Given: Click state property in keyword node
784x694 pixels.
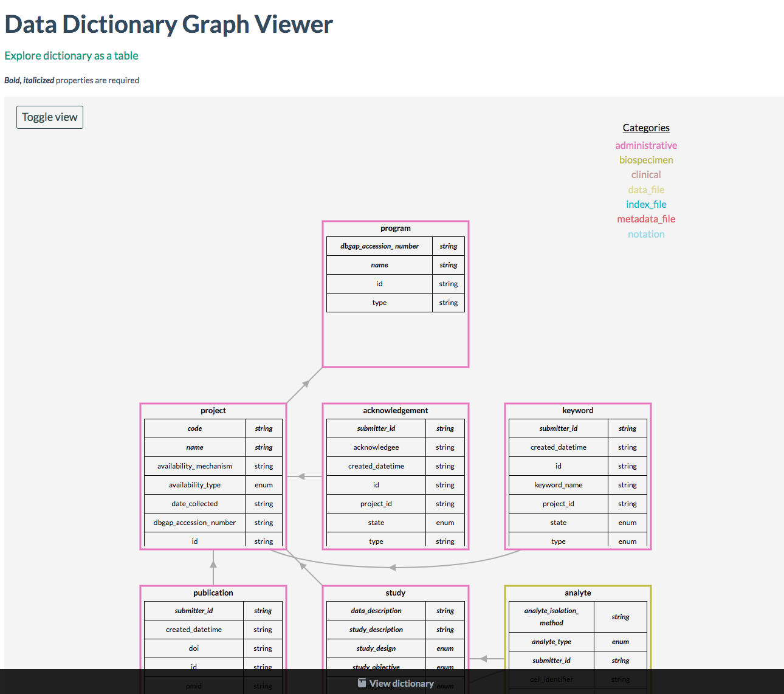Looking at the screenshot, I should [559, 523].
